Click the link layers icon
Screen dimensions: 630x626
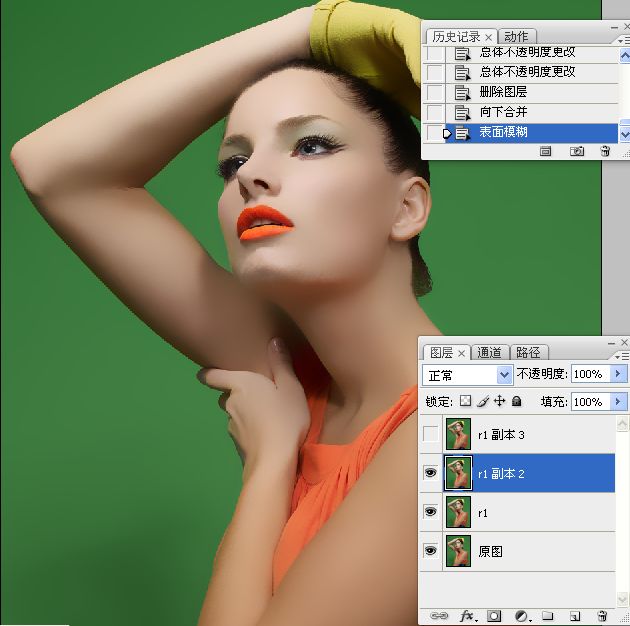pyautogui.click(x=439, y=616)
